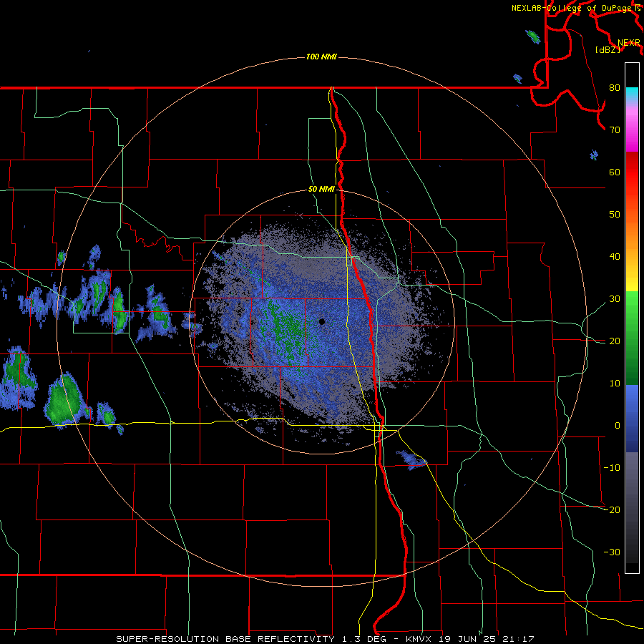Click the -10 value on the dBZ scale
Screen dimensions: 644x644
pos(612,468)
